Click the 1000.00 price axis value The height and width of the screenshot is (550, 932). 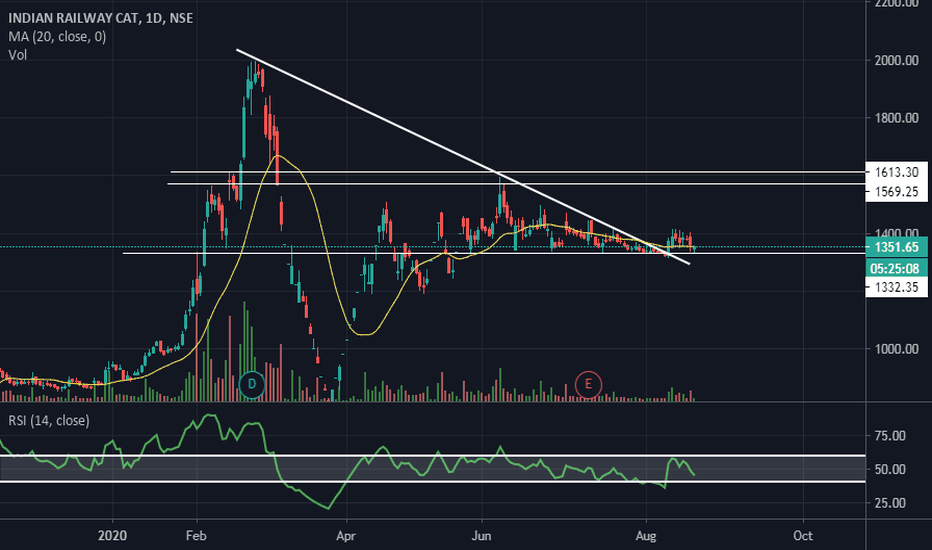click(896, 349)
